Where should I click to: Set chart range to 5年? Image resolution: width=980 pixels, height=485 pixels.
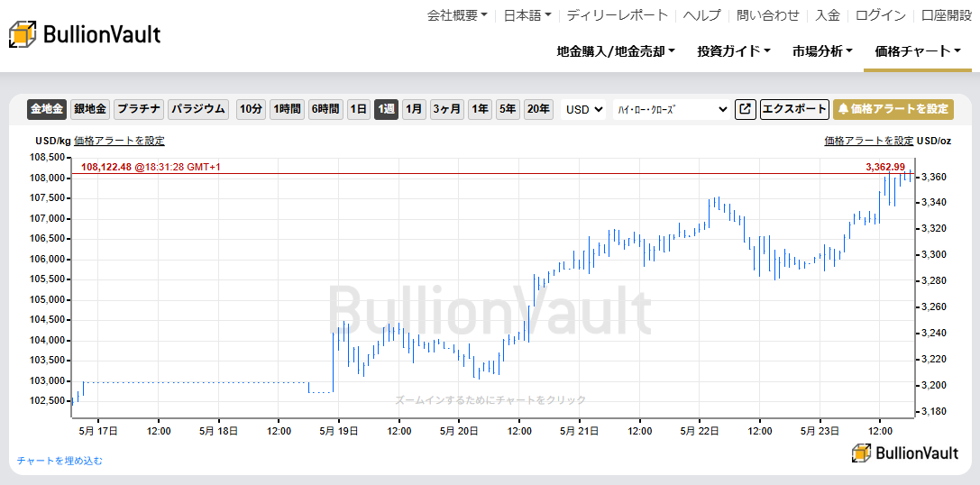click(508, 109)
